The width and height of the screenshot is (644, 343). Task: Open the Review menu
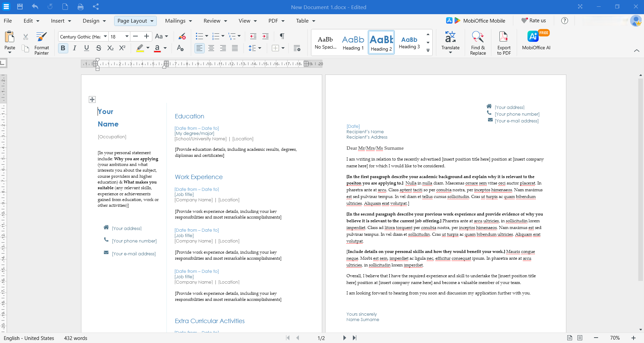pyautogui.click(x=215, y=21)
